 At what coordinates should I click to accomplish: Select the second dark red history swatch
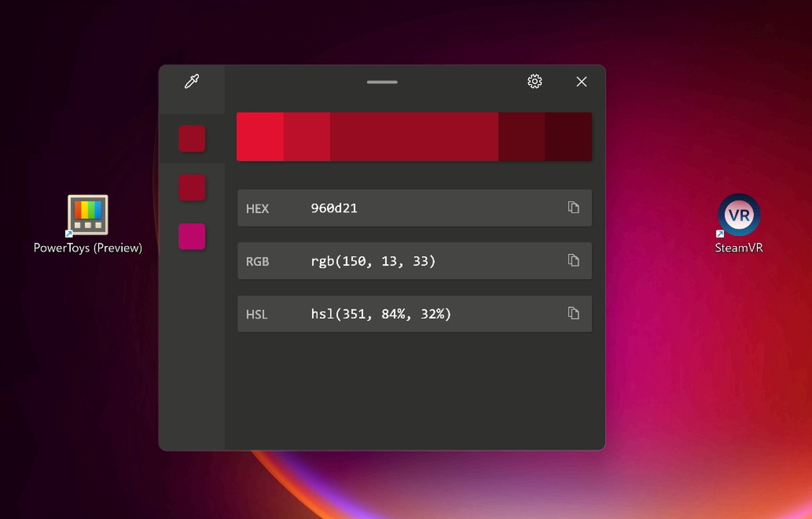coord(192,187)
